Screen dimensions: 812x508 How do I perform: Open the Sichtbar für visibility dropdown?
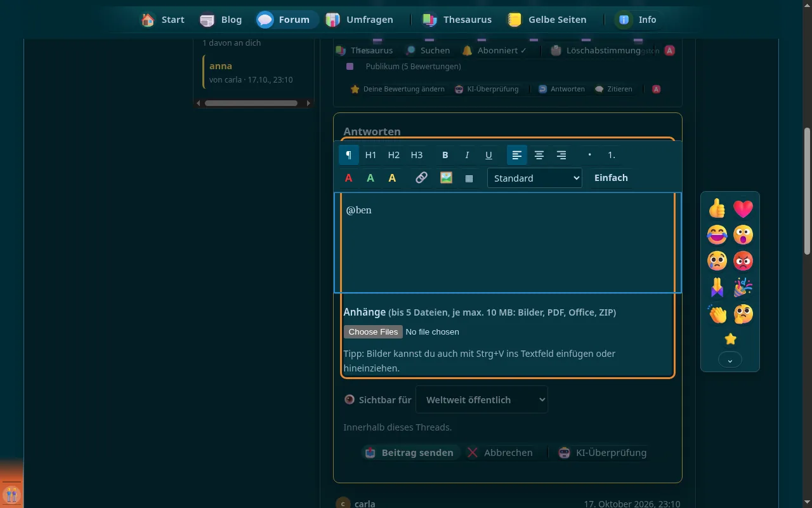[x=481, y=399]
